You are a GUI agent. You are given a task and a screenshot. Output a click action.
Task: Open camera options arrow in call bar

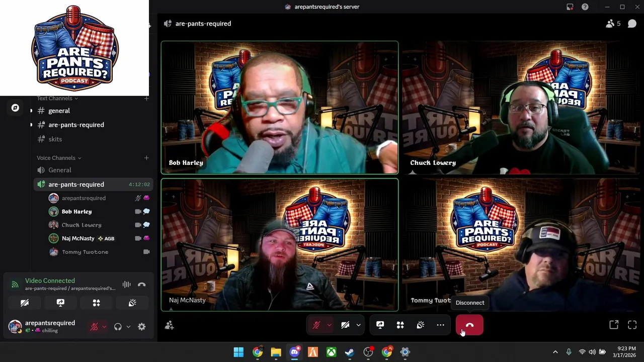click(x=358, y=325)
